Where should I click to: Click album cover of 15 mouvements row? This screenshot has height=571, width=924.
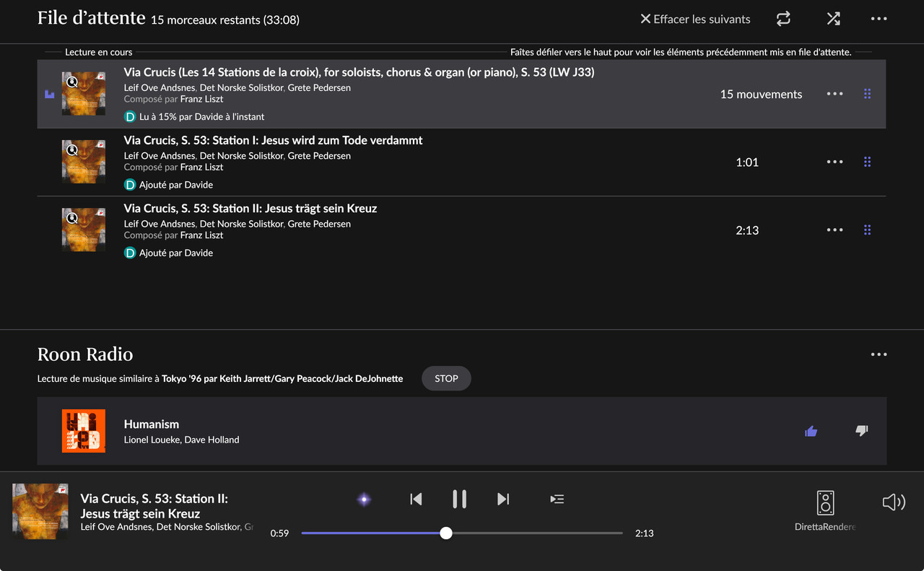[84, 94]
